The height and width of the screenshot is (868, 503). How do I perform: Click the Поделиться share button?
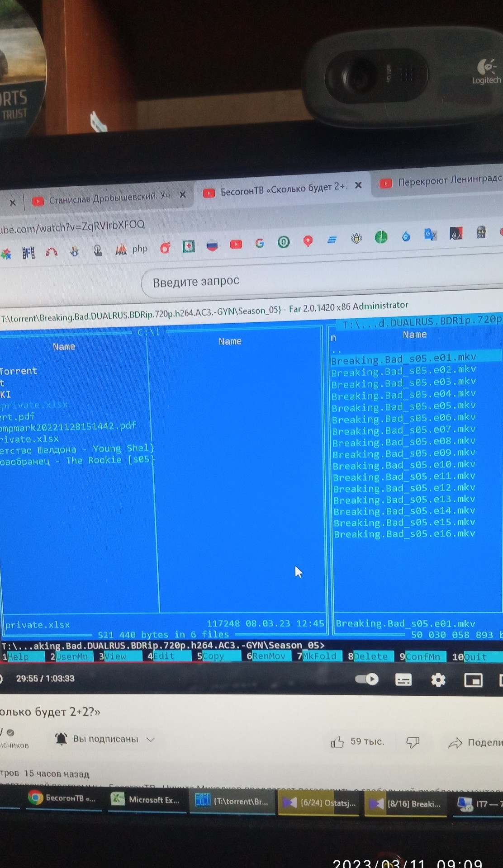(475, 742)
